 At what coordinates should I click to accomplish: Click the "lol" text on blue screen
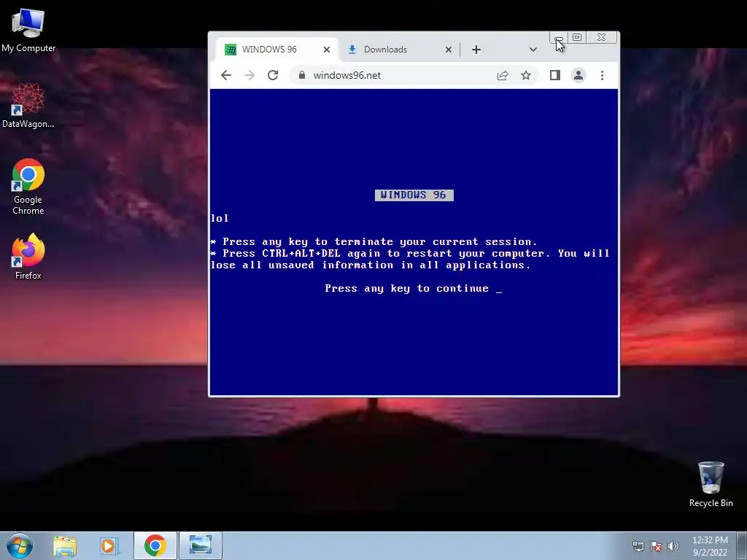coord(220,218)
